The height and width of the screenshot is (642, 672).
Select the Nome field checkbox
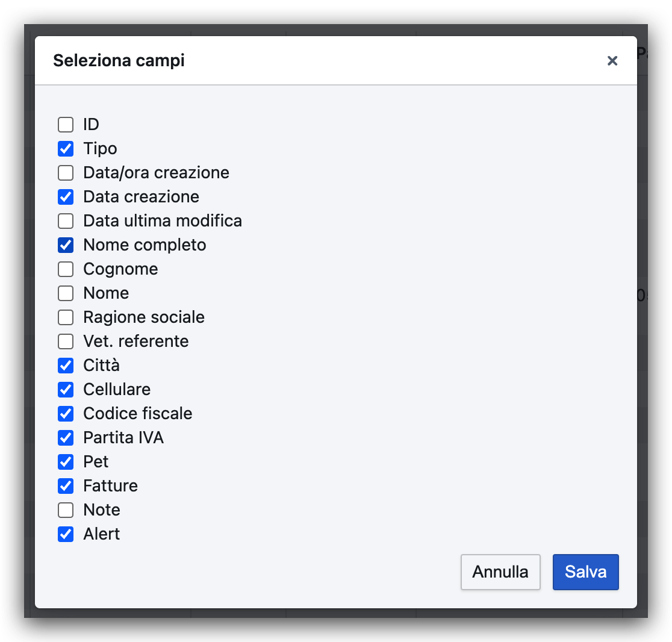pos(66,293)
